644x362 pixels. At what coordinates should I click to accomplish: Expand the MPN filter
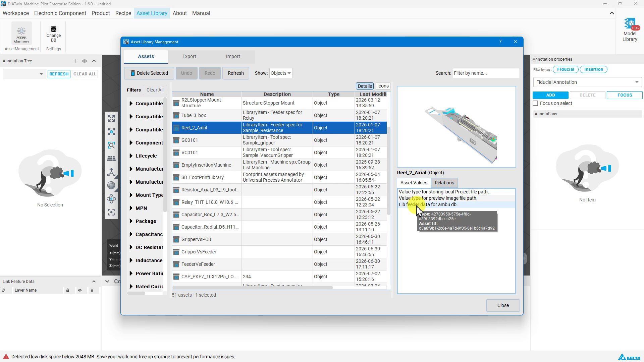click(x=131, y=208)
